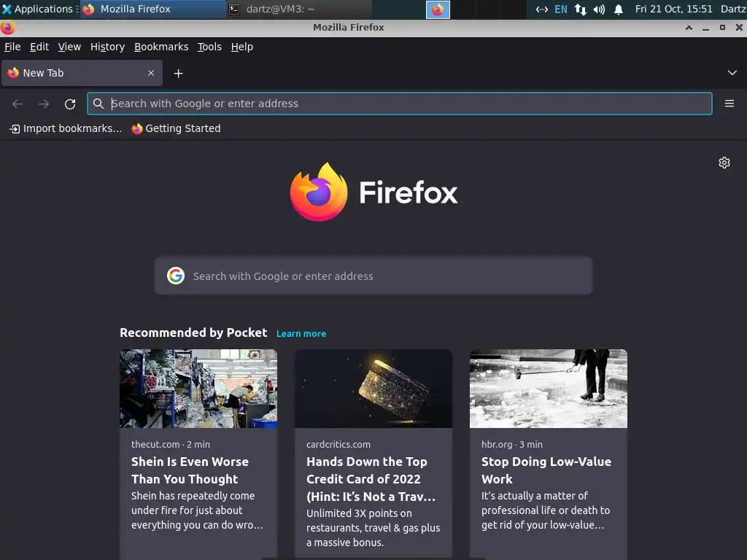Click thecut.com source label
This screenshot has height=560, width=747.
tap(155, 444)
